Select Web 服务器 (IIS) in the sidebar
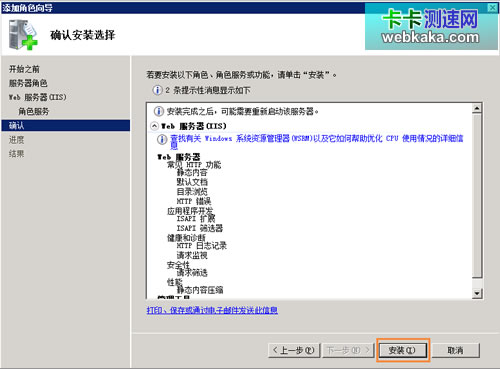 click(x=37, y=97)
